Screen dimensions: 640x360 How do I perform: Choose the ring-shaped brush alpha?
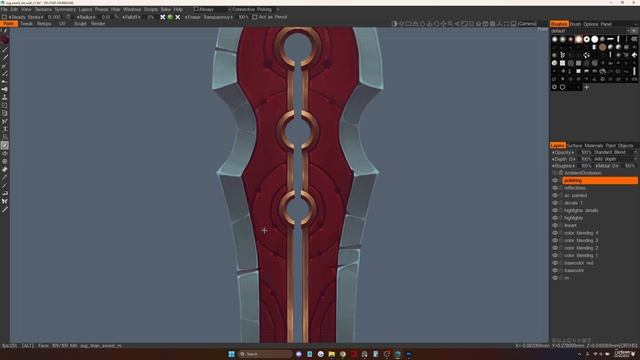[x=587, y=39]
